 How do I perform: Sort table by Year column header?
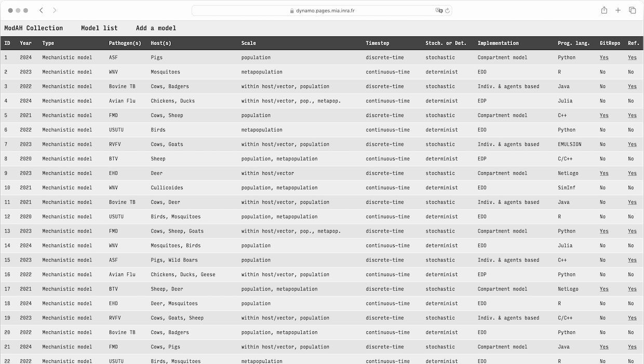(x=25, y=43)
